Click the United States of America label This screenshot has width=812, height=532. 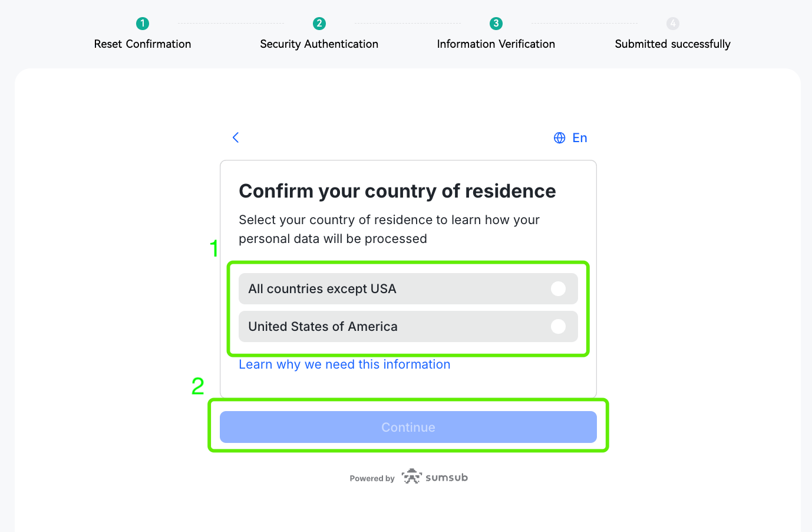point(323,327)
